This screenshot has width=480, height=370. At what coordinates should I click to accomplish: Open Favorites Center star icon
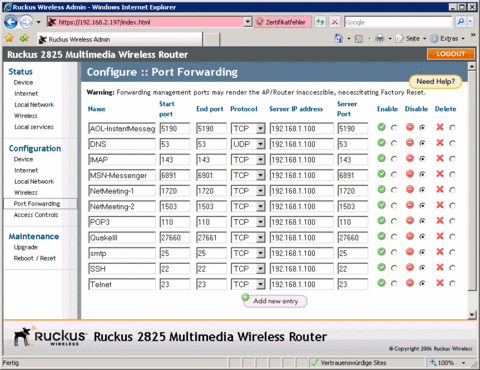(x=9, y=38)
